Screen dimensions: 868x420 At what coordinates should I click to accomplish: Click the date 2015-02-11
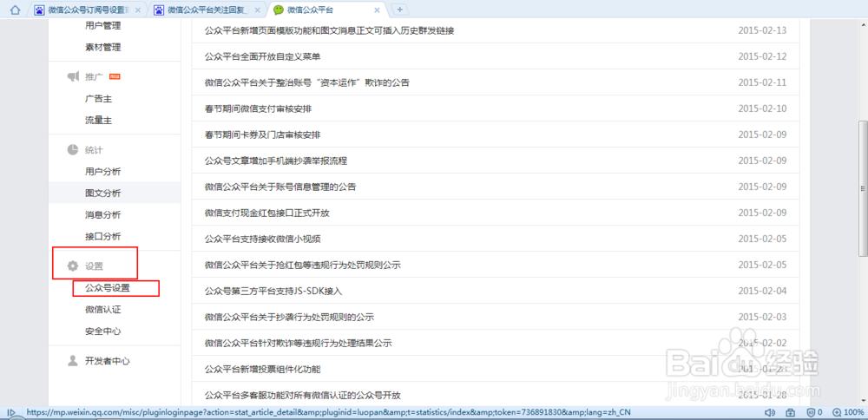pyautogui.click(x=762, y=82)
